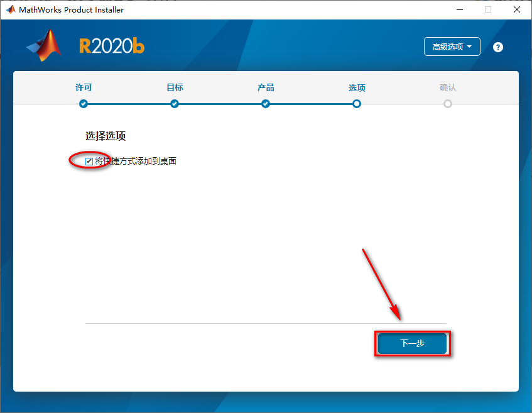Select the 确认 step label
This screenshot has height=413, width=532.
pos(448,88)
